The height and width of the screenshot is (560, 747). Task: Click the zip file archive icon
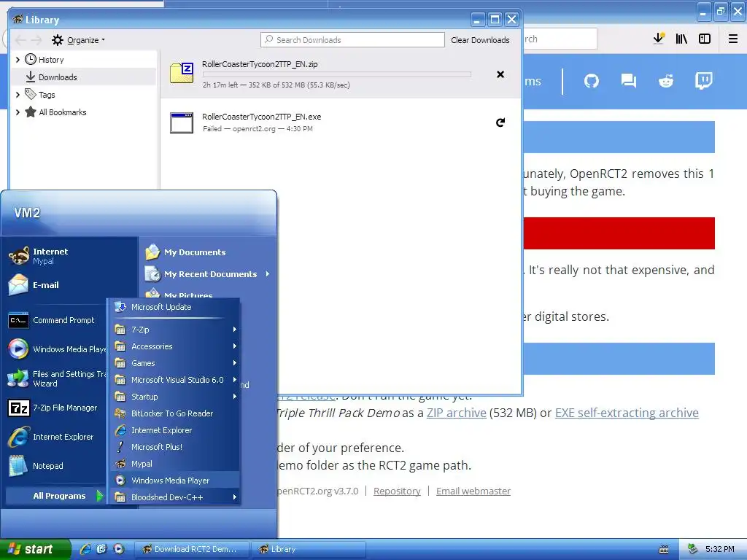(x=182, y=73)
